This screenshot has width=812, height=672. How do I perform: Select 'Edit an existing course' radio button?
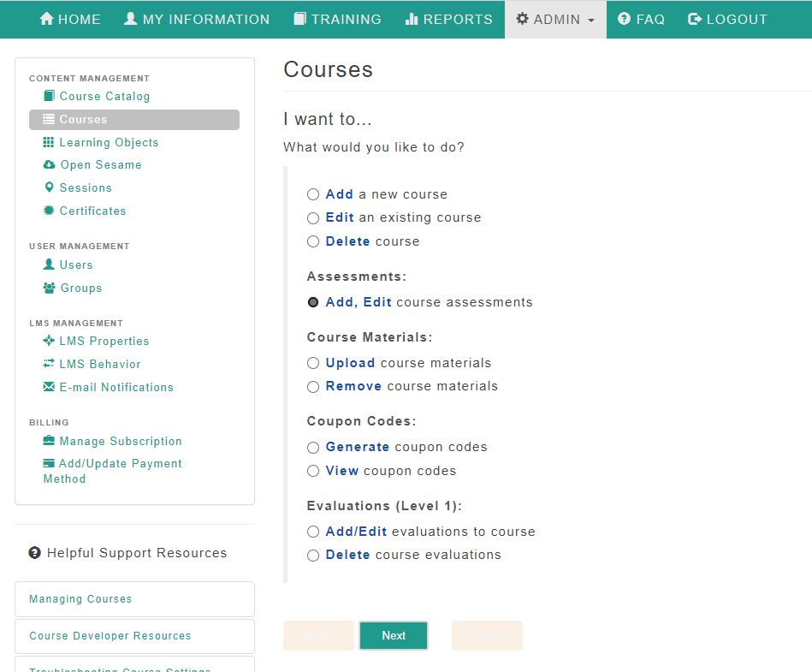coord(313,218)
